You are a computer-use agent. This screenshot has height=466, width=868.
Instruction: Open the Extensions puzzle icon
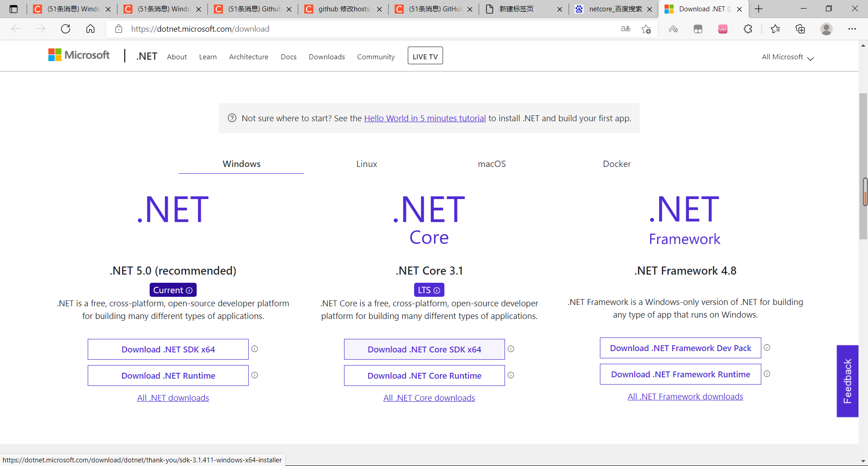click(x=748, y=29)
